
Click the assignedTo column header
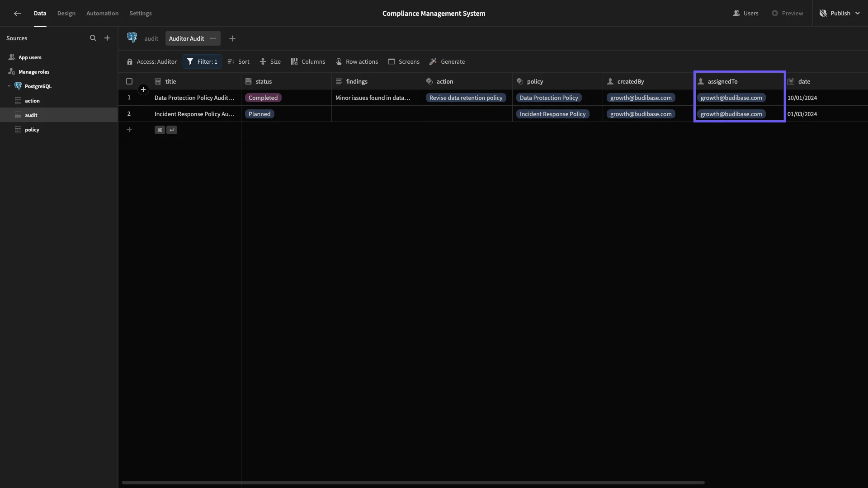pyautogui.click(x=739, y=82)
